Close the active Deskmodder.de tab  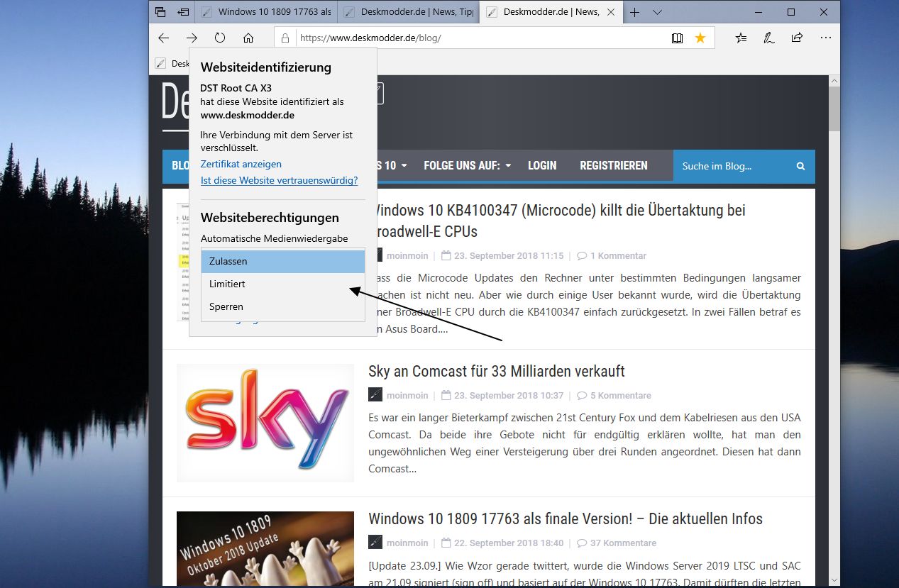click(612, 12)
